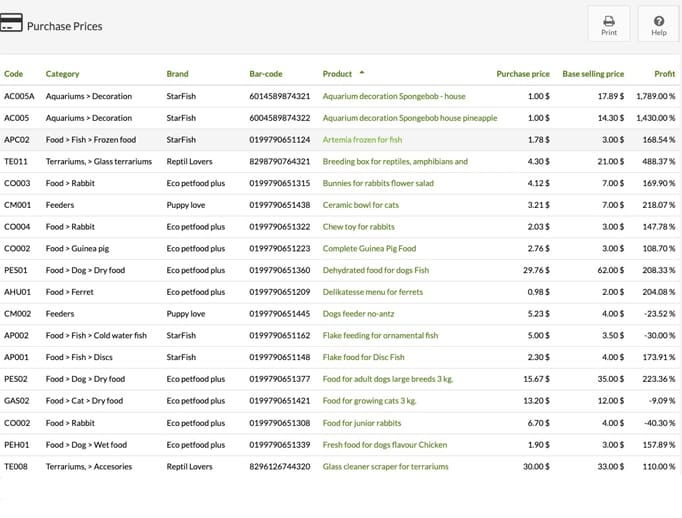Click bar-code 6014589874321

pyautogui.click(x=280, y=96)
